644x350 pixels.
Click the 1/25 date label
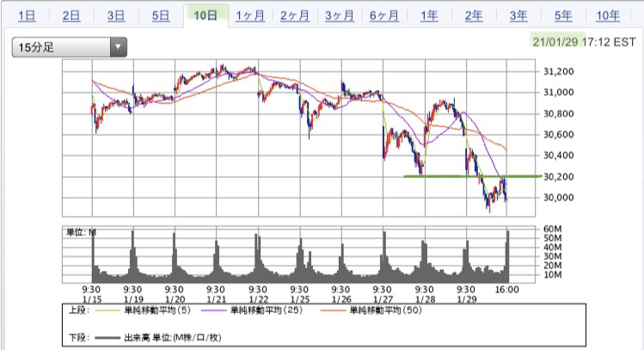(x=300, y=299)
